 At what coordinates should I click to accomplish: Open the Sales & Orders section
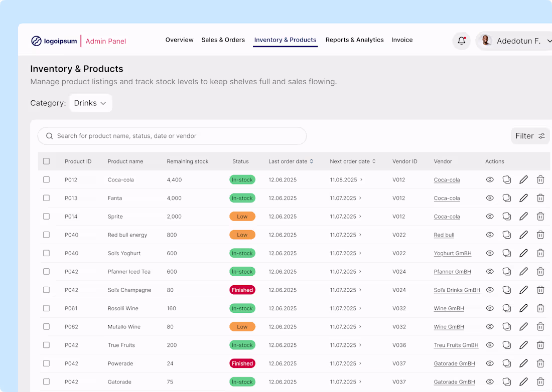point(223,40)
